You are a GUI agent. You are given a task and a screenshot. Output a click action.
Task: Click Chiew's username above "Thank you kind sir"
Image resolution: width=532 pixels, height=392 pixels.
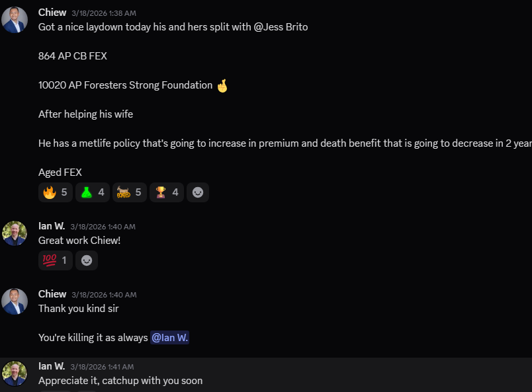pyautogui.click(x=52, y=294)
